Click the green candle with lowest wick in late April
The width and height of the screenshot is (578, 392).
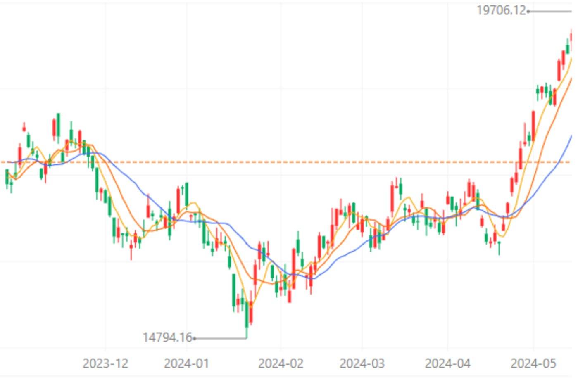pyautogui.click(x=499, y=247)
